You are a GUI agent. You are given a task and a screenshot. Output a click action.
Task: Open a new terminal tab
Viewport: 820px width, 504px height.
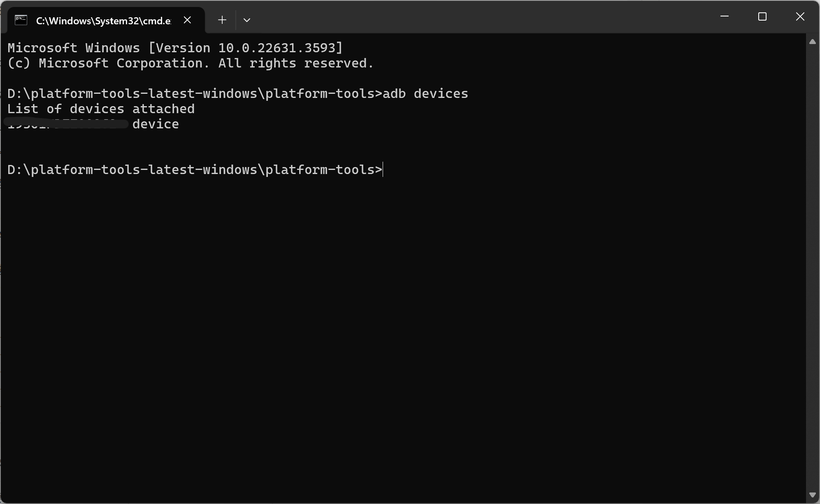coord(222,20)
